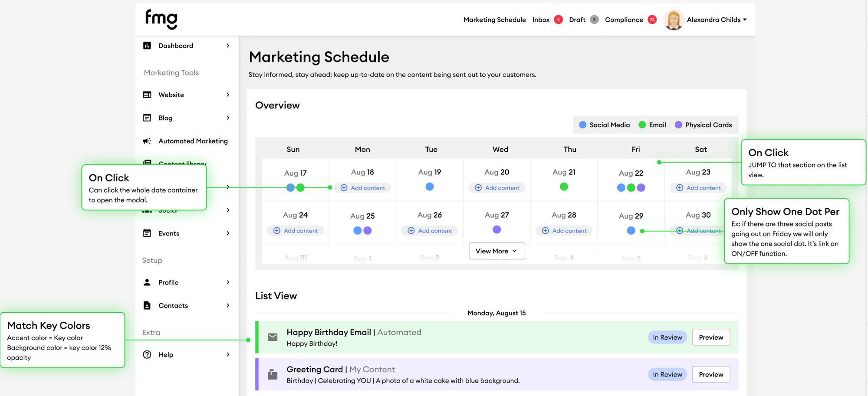This screenshot has height=396, width=868.
Task: Click the Profile person icon
Action: point(147,282)
